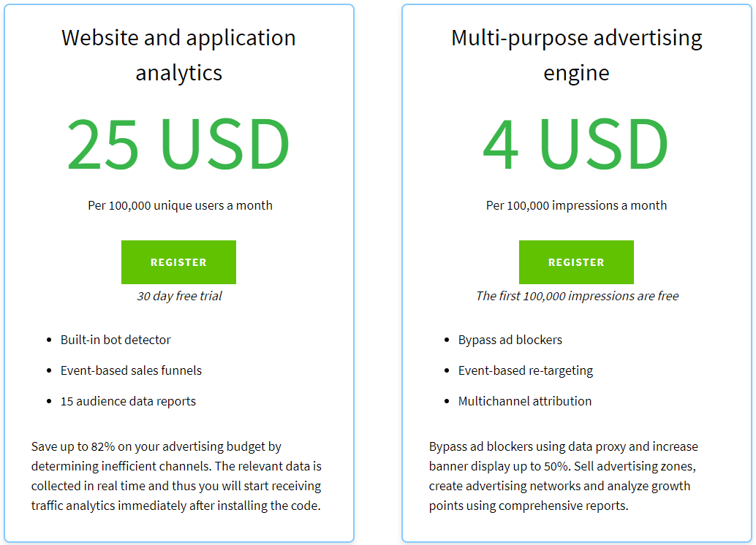Click the 25 USD price text
Viewport: 756px width, 545px height.
tap(179, 144)
